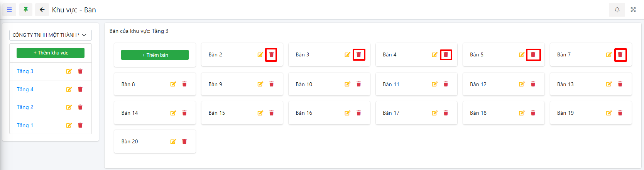This screenshot has height=170, width=644.
Task: Open the company selection dropdown
Action: 51,35
